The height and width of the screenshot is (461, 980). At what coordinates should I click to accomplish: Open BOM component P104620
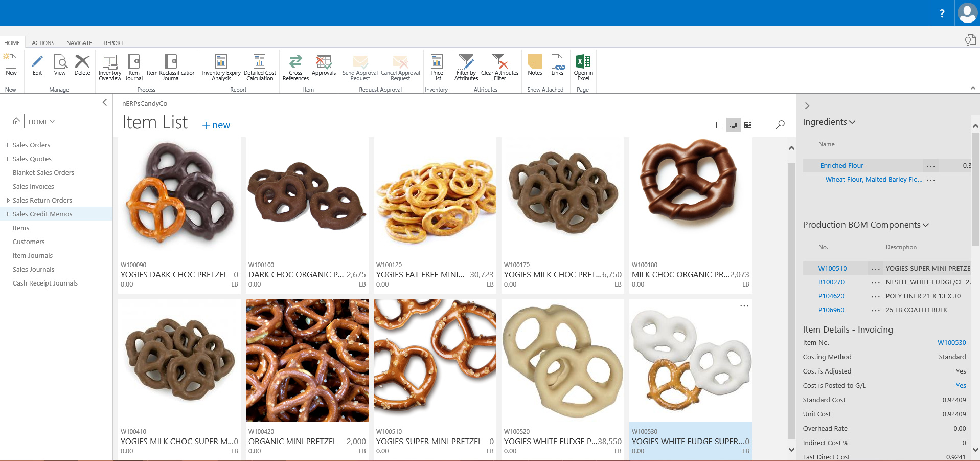tap(831, 296)
